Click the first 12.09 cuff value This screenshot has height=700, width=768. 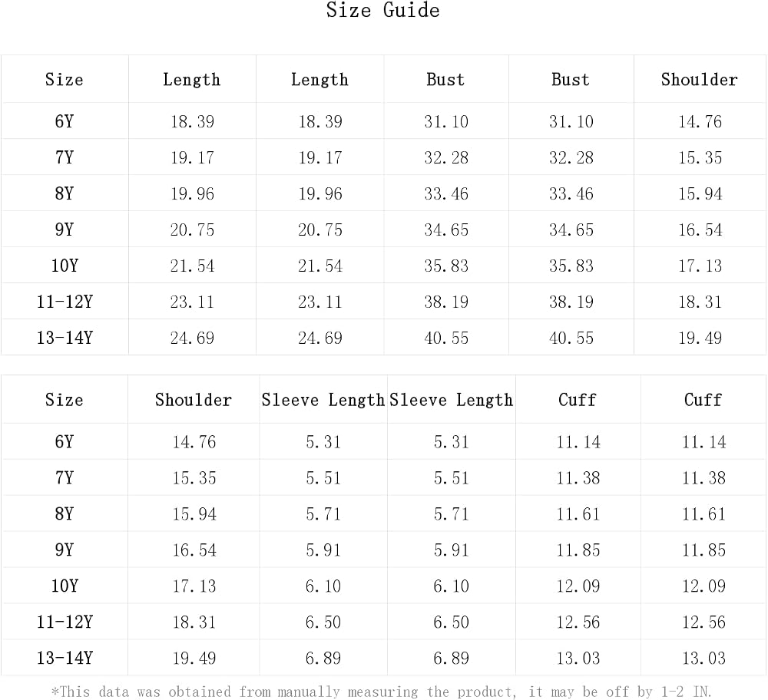pos(578,586)
